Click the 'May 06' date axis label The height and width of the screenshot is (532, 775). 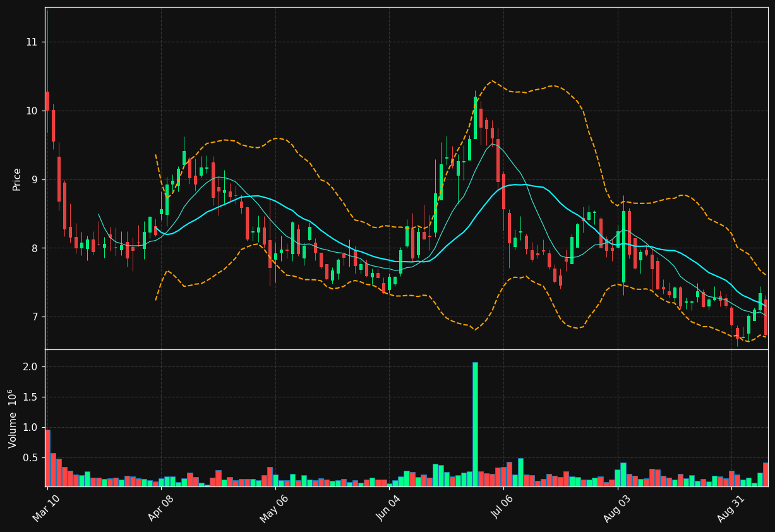[274, 508]
